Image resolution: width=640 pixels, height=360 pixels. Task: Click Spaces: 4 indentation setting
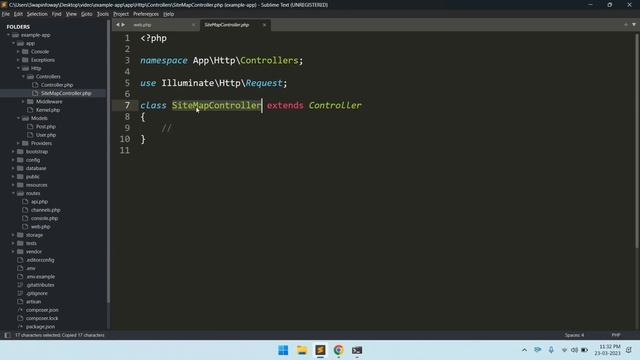[574, 335]
